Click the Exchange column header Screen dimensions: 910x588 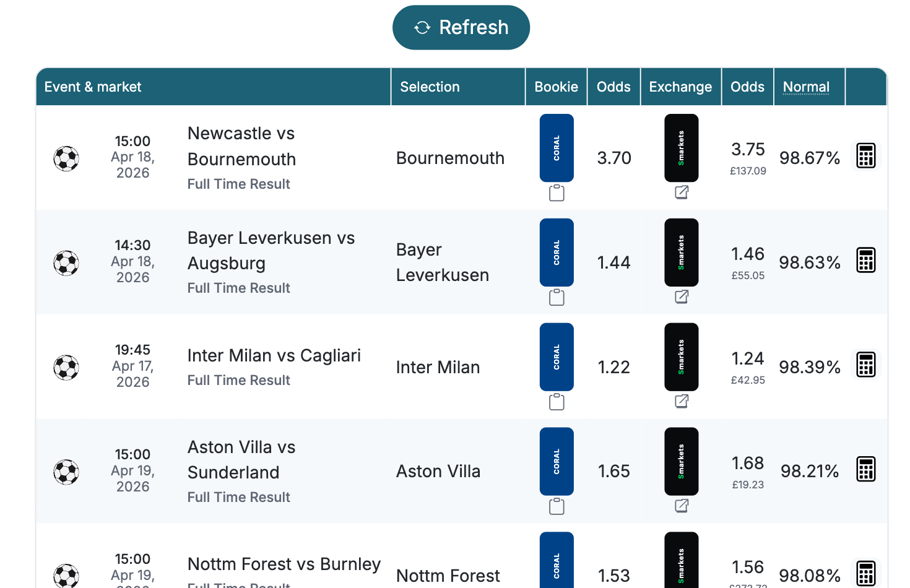[680, 87]
